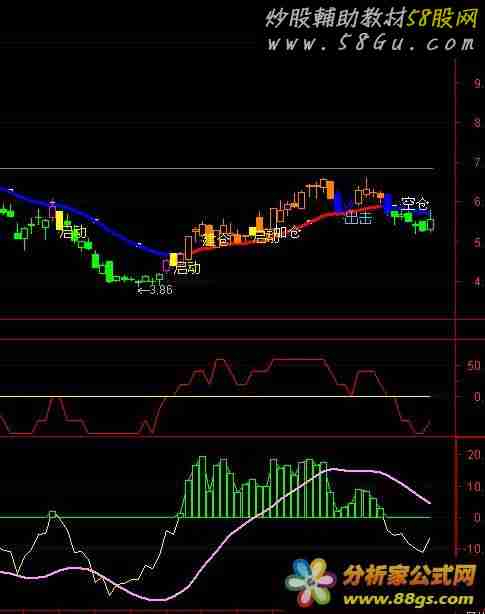Click the 3.86 low price marker
Screen dimensions: 485x614
pos(155,290)
